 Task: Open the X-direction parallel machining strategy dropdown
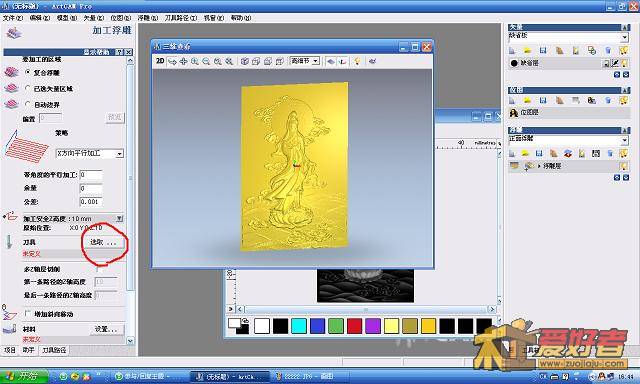tap(119, 154)
